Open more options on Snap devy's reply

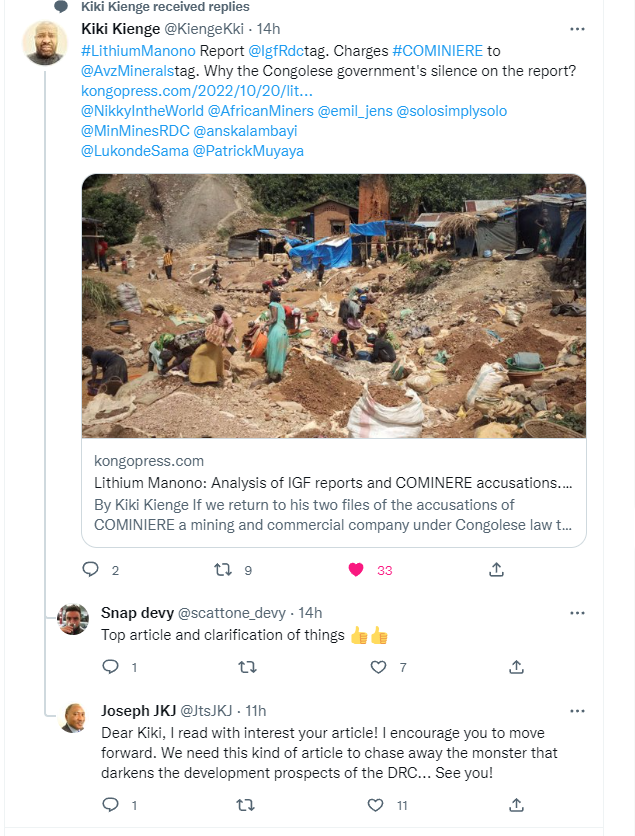(x=577, y=612)
